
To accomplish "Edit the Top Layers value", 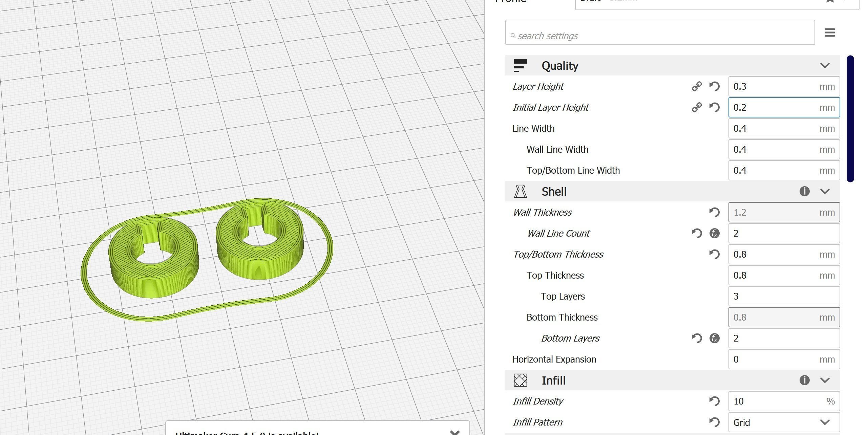I will 784,296.
